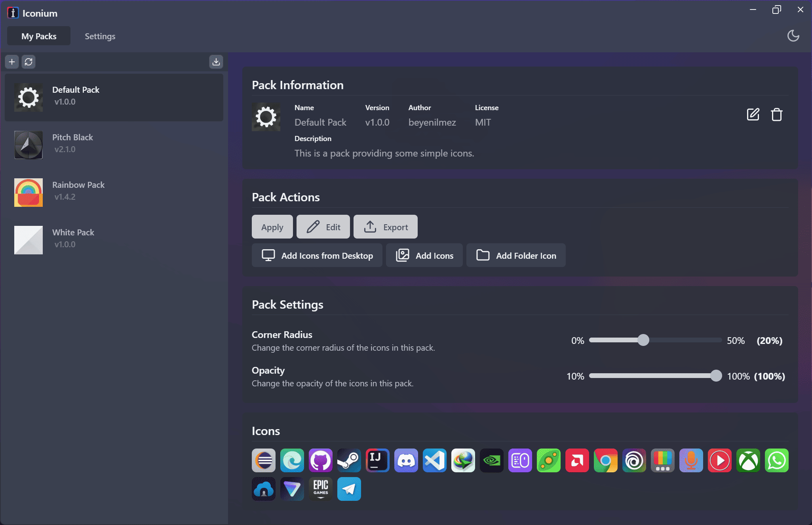Click the Epic Games icon
The image size is (812, 525).
click(x=321, y=489)
